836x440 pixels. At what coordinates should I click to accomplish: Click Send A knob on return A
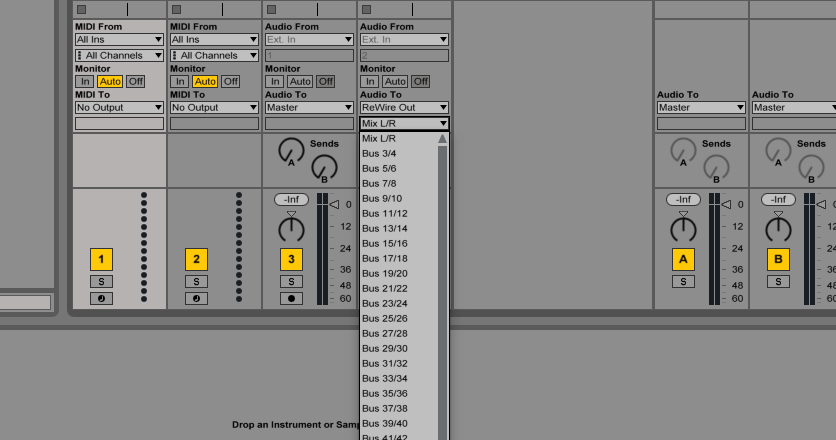683,151
